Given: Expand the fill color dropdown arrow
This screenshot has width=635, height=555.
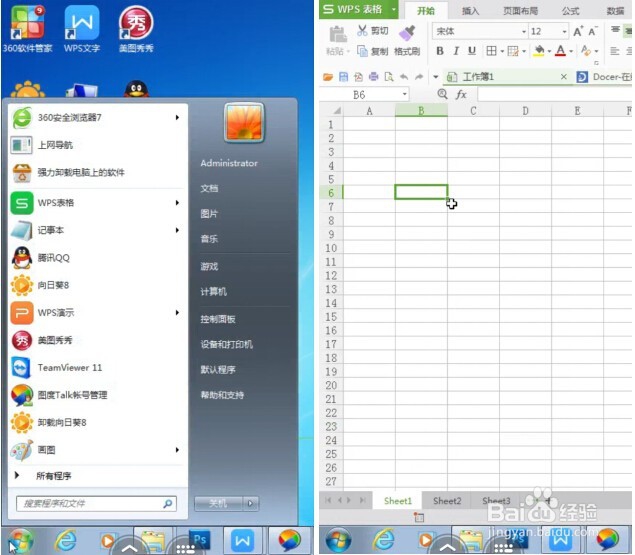Looking at the screenshot, I should pos(549,51).
